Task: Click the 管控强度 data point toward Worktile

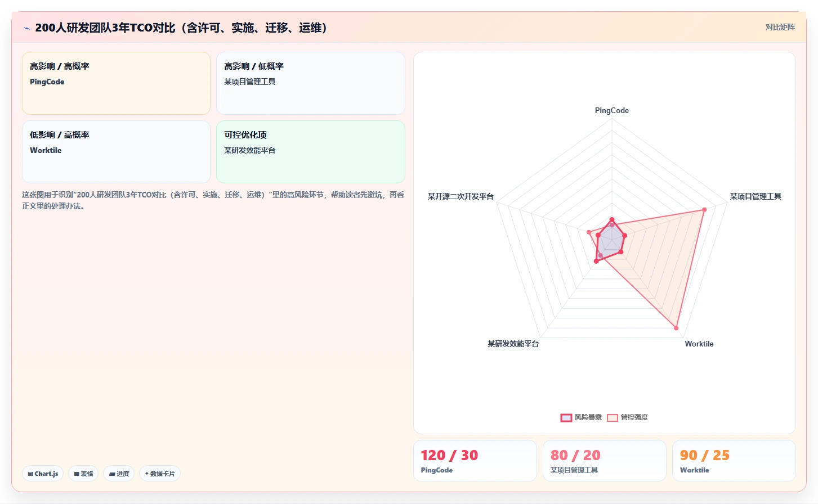Action: click(676, 327)
